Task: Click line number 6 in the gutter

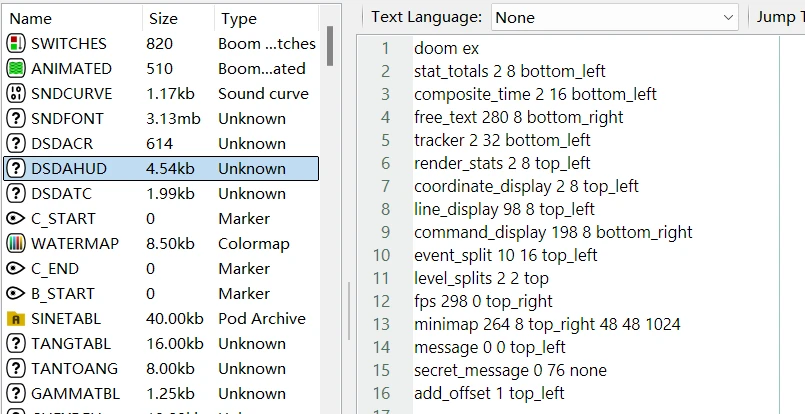Action: coord(385,163)
